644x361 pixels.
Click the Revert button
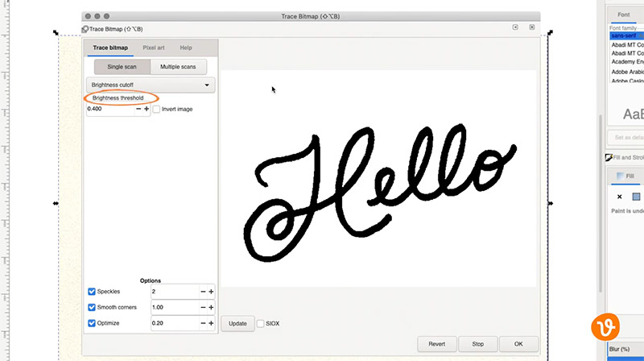tap(436, 344)
